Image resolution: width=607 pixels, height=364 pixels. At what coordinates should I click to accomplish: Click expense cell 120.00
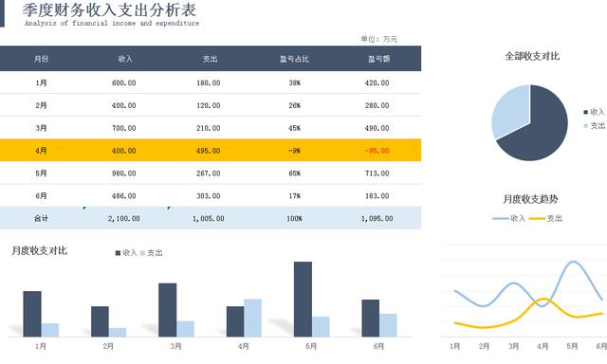pos(209,105)
